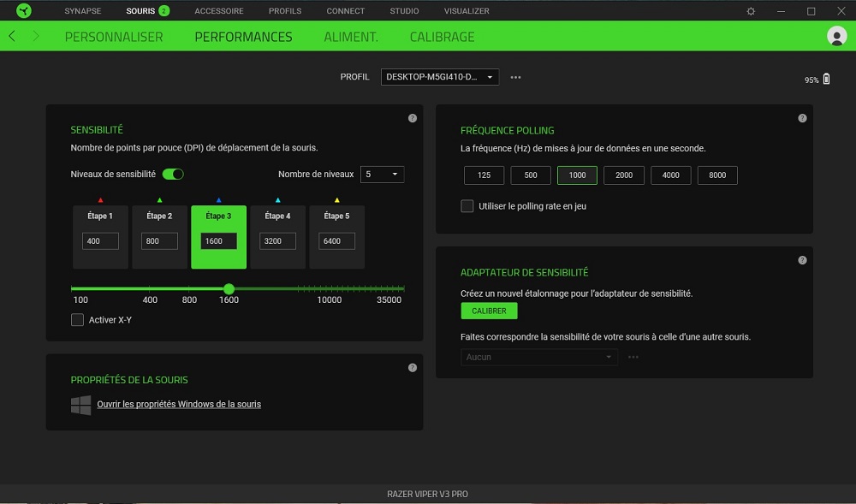The height and width of the screenshot is (504, 856).
Task: Switch to the Calibrage tab
Action: pos(442,37)
